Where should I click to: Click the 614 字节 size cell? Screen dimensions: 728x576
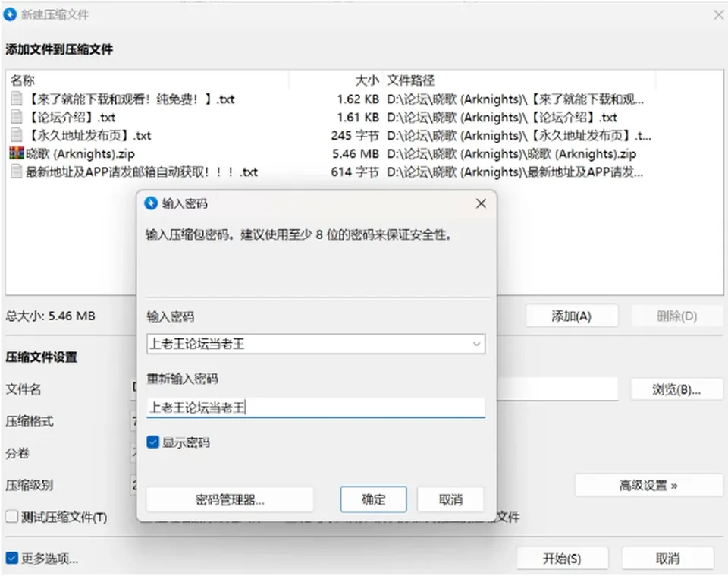[355, 172]
